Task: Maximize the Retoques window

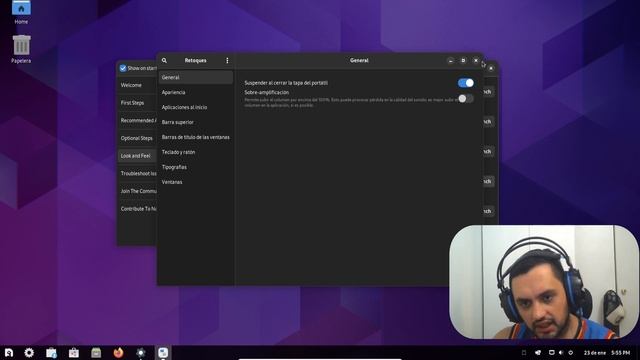Action: [x=463, y=60]
